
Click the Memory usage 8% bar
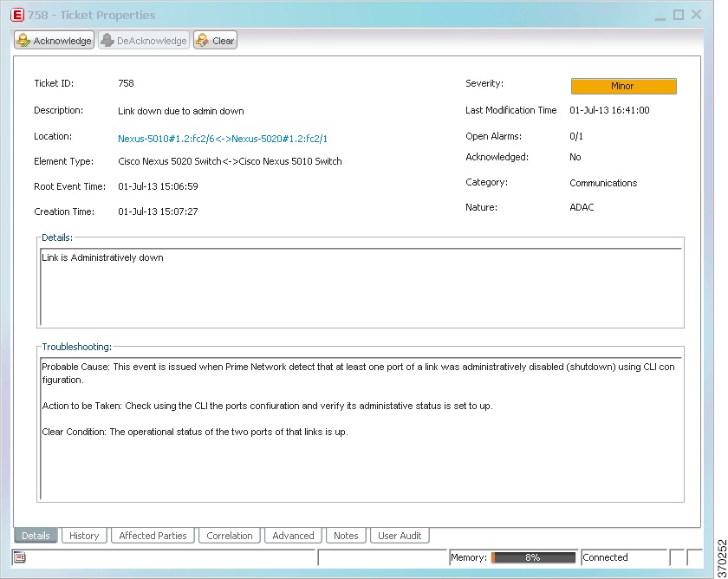(x=533, y=557)
